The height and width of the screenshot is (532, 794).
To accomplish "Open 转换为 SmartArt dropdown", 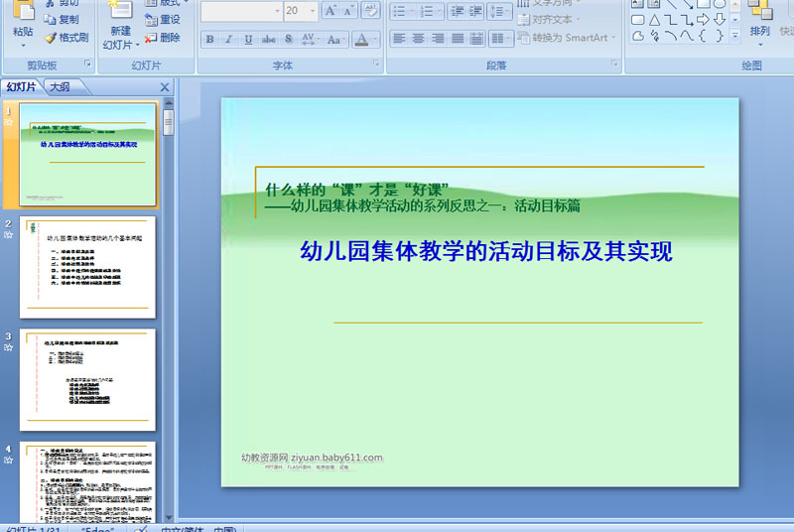I will [567, 38].
